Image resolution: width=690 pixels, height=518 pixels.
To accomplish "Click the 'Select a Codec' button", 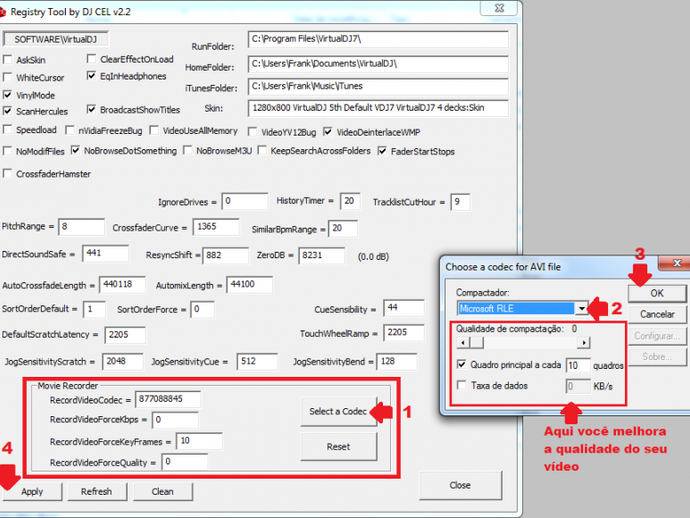I will [338, 411].
